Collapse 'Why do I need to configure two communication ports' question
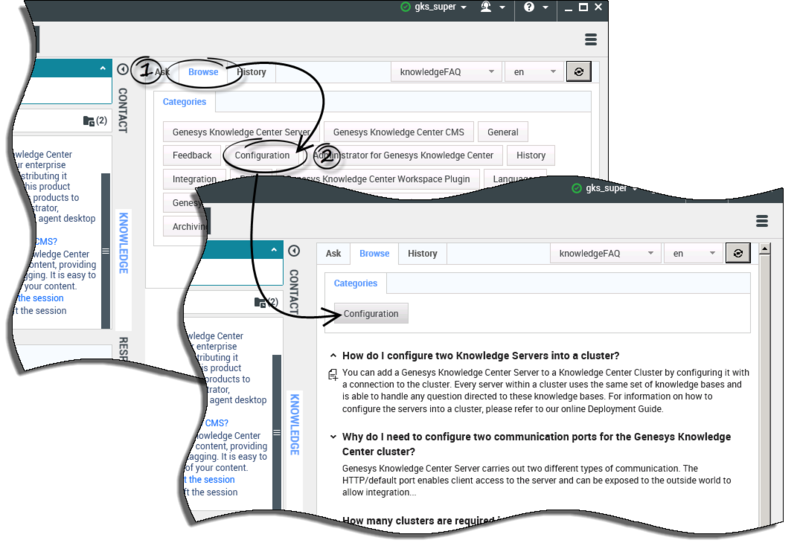The height and width of the screenshot is (546, 800). pyautogui.click(x=333, y=436)
